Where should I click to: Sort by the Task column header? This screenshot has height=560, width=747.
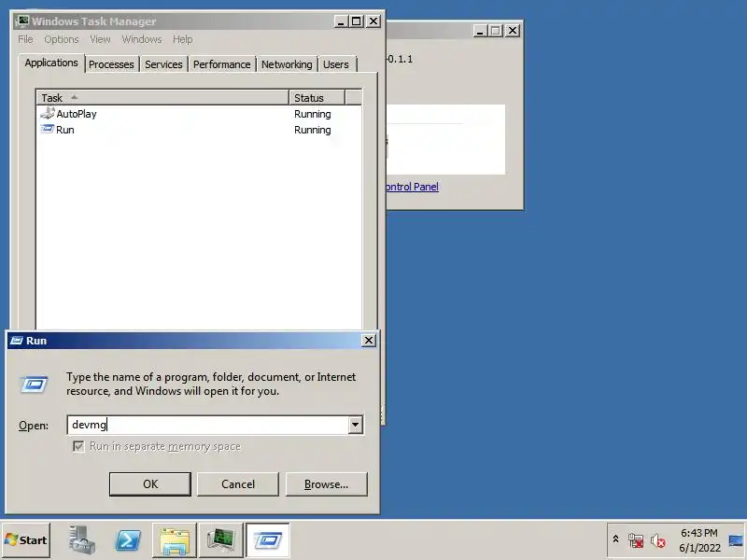162,98
